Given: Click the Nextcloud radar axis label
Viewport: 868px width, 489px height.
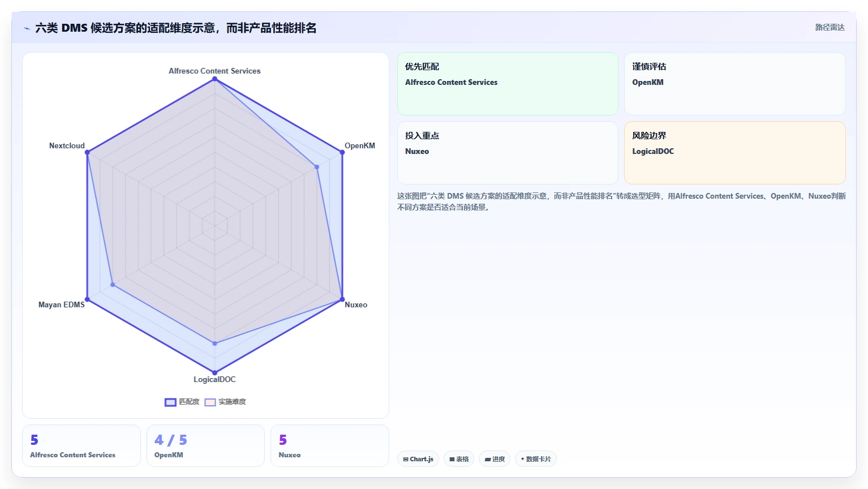Looking at the screenshot, I should pyautogui.click(x=67, y=145).
